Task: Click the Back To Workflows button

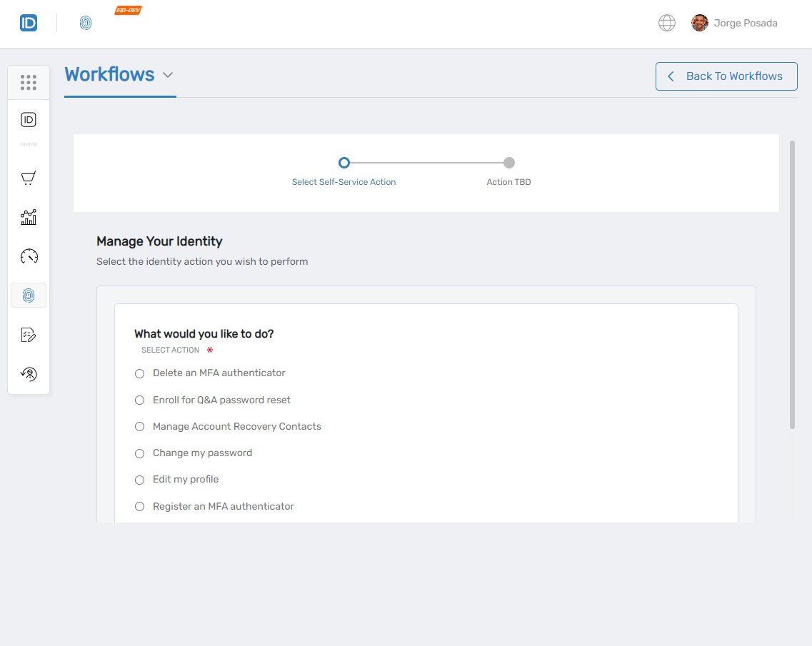Action: [726, 76]
